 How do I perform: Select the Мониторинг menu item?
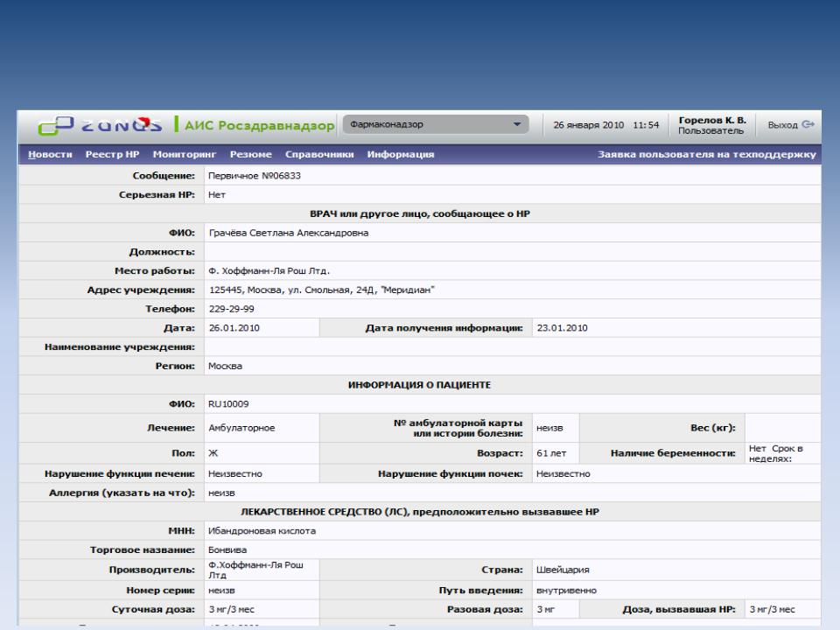pyautogui.click(x=184, y=155)
